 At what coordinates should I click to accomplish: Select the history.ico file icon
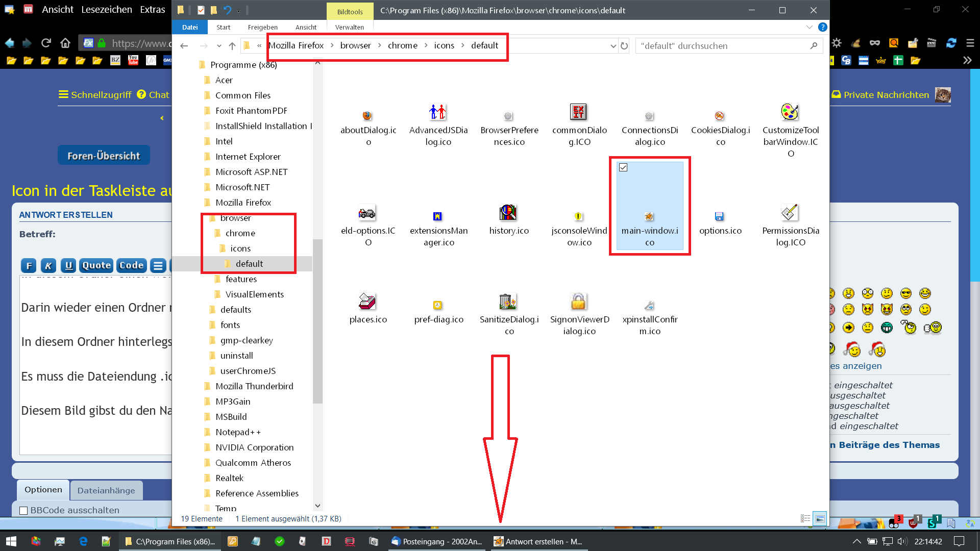pos(508,212)
